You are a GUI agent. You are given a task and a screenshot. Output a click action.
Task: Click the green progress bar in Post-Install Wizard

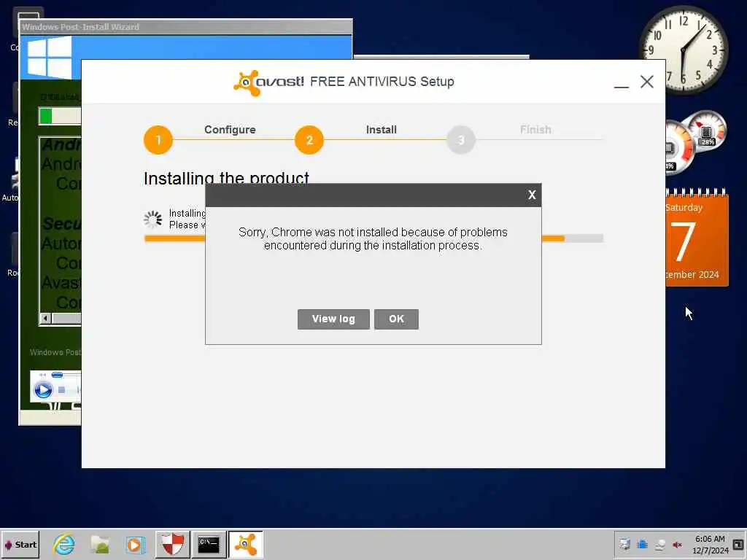click(46, 116)
